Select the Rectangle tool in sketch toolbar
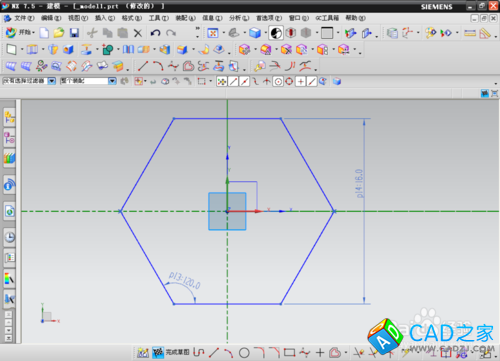 point(289,352)
